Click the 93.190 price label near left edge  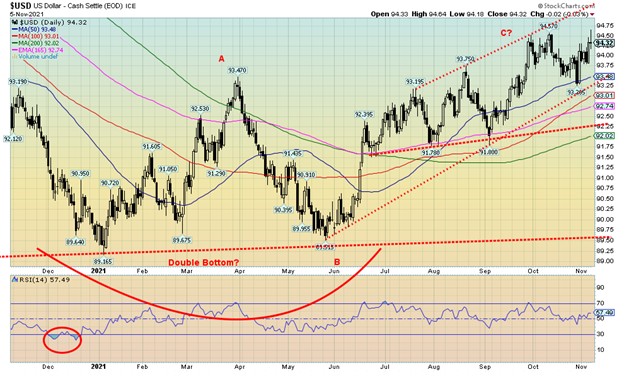click(18, 82)
